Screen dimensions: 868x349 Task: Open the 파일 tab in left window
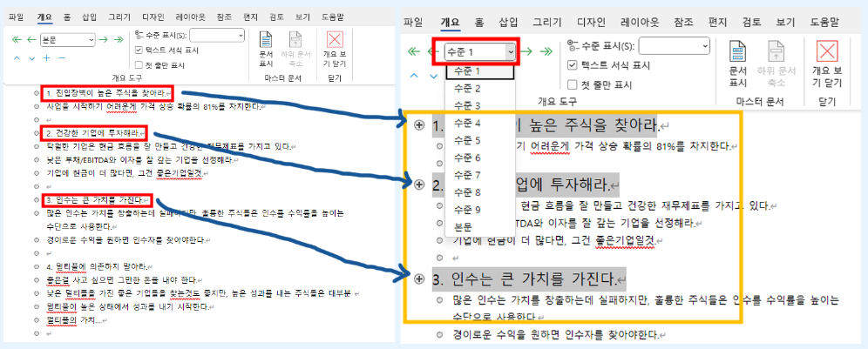[x=17, y=17]
